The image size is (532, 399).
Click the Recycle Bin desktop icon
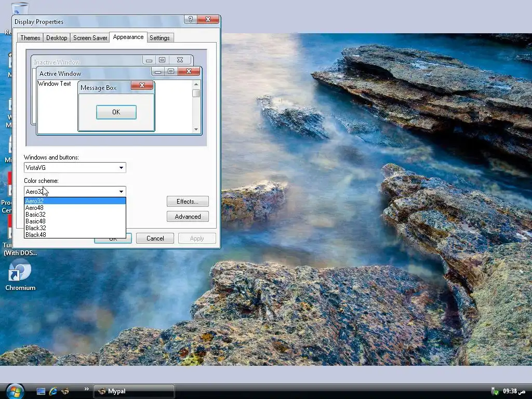[x=19, y=7]
